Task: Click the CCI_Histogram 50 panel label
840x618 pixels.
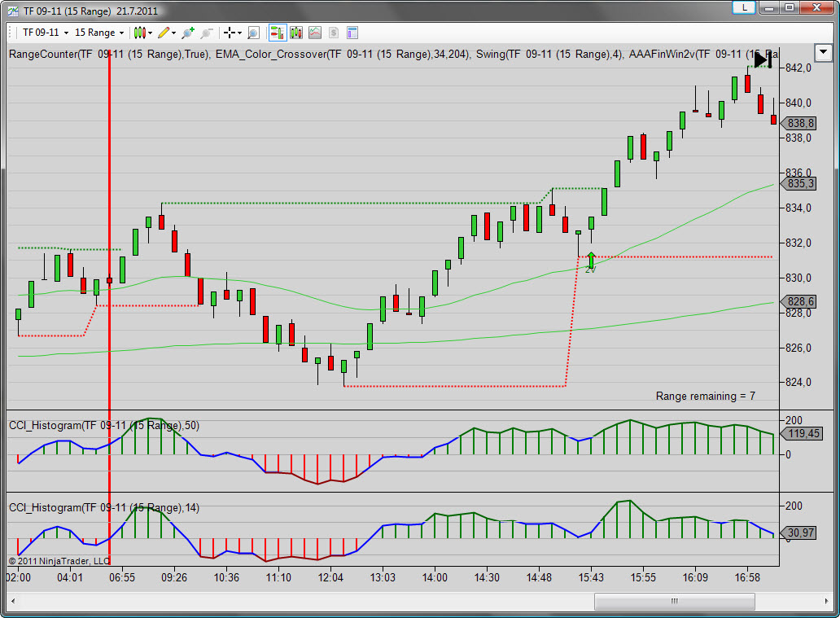Action: click(x=104, y=426)
